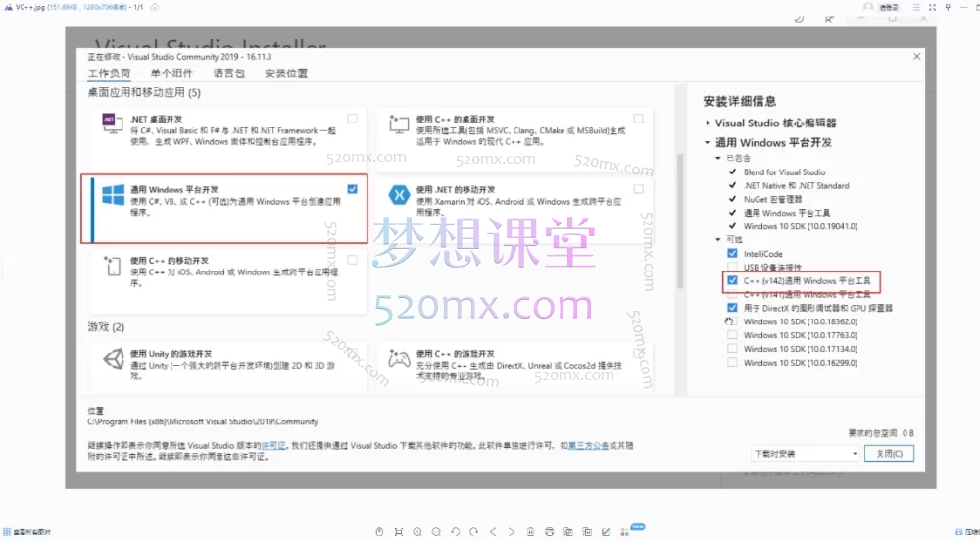Click the mouse mode icon in viewer toolbar
The width and height of the screenshot is (980, 542).
(x=379, y=532)
